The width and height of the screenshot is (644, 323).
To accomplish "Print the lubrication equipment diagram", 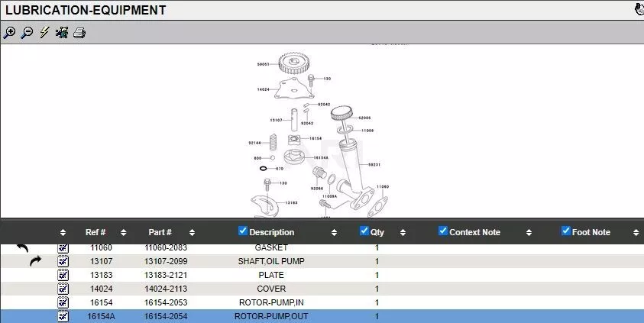I will pos(79,32).
